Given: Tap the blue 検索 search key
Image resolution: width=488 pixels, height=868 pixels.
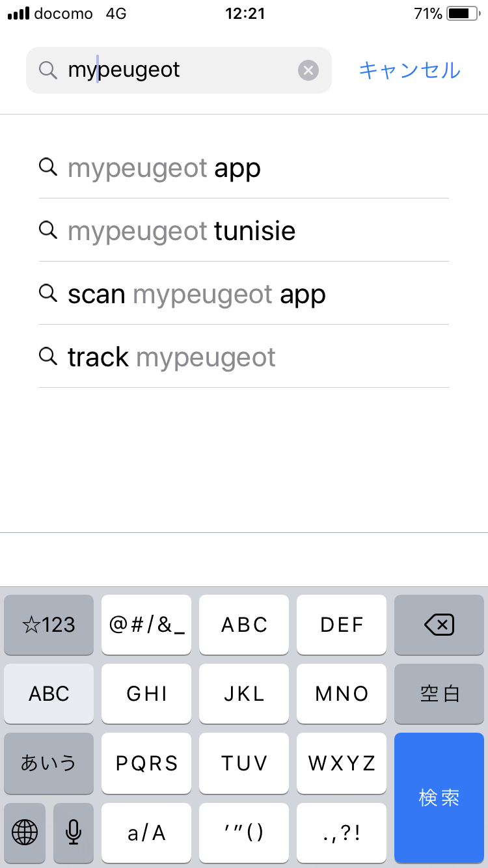Looking at the screenshot, I should 439,798.
